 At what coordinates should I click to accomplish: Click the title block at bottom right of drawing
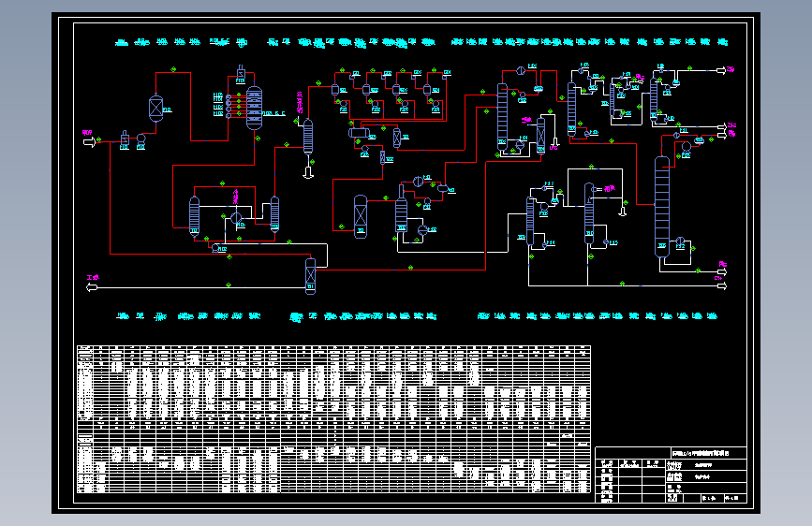671,475
